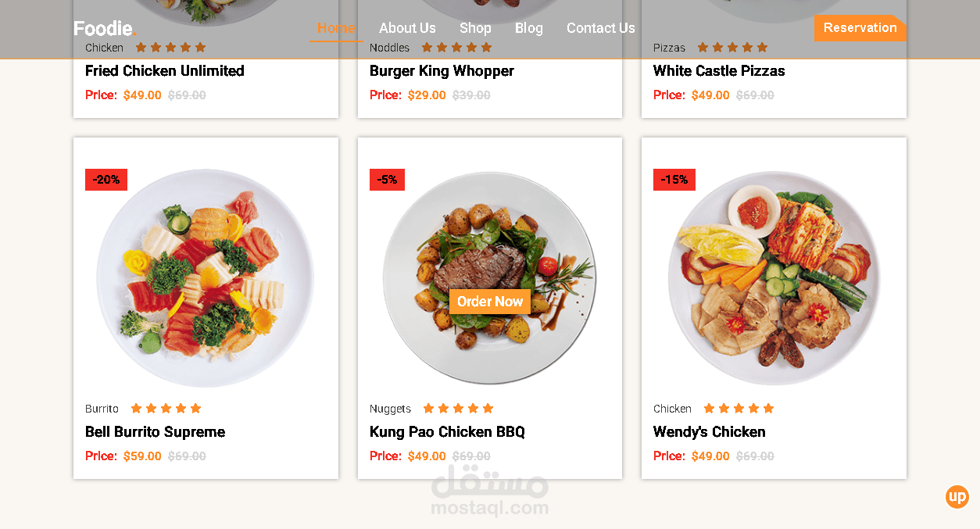Open the Blog menu item
Screen dimensions: 980x529
coord(529,28)
